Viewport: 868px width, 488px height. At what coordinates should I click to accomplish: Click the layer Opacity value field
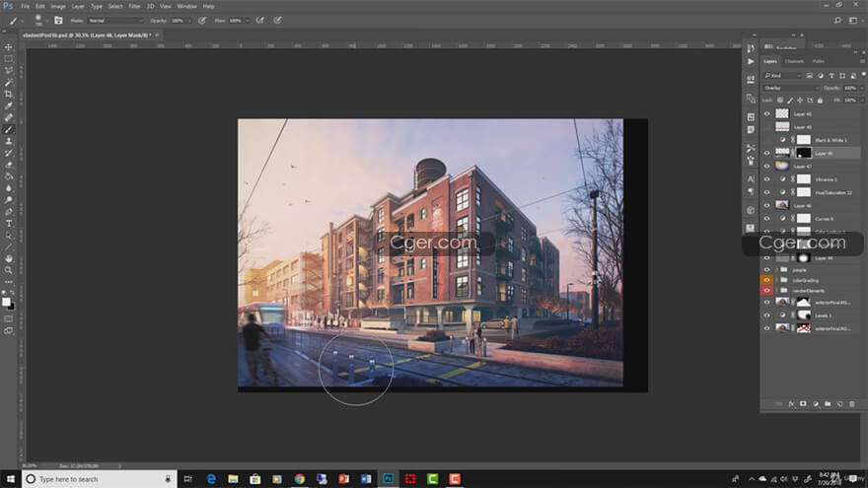[850, 88]
